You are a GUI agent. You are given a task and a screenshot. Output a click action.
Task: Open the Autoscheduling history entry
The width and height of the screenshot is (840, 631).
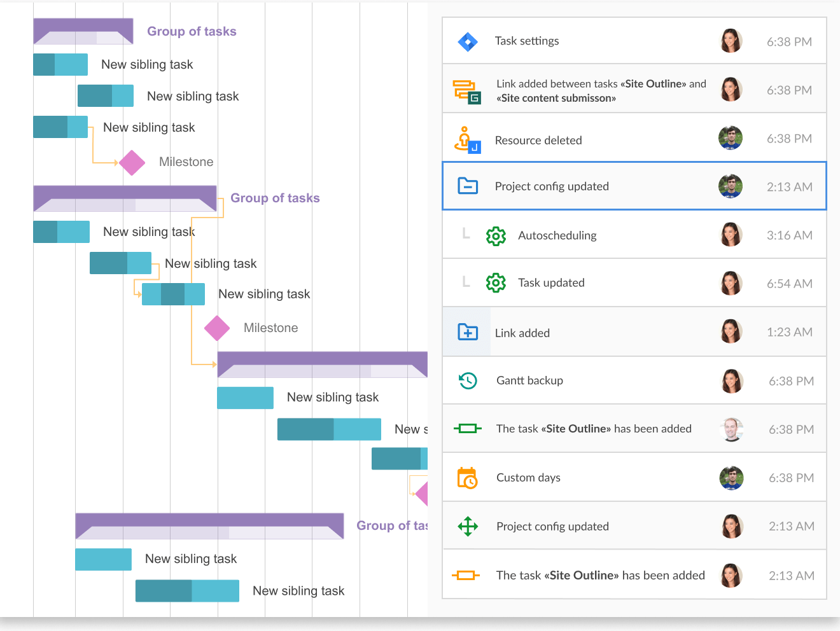(634, 235)
